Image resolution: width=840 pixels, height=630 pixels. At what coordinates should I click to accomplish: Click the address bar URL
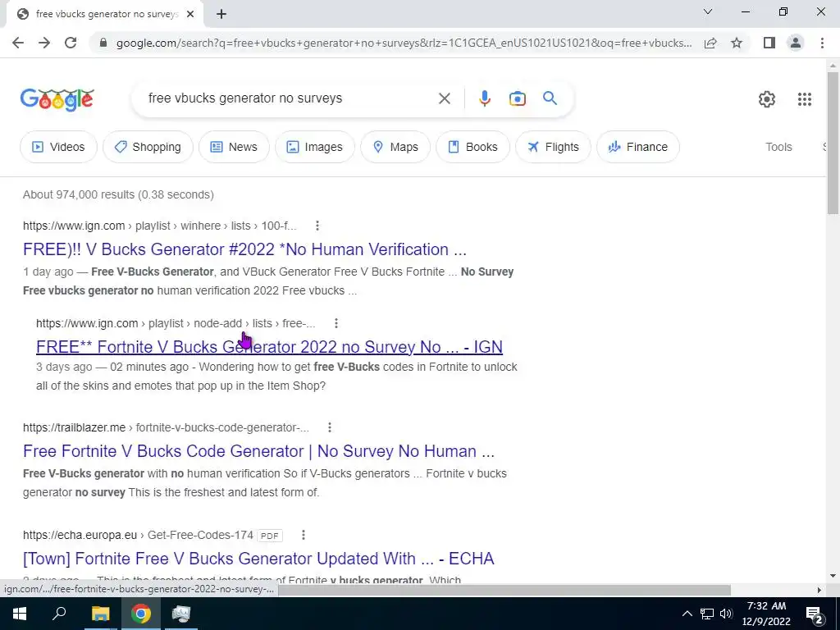tap(404, 43)
